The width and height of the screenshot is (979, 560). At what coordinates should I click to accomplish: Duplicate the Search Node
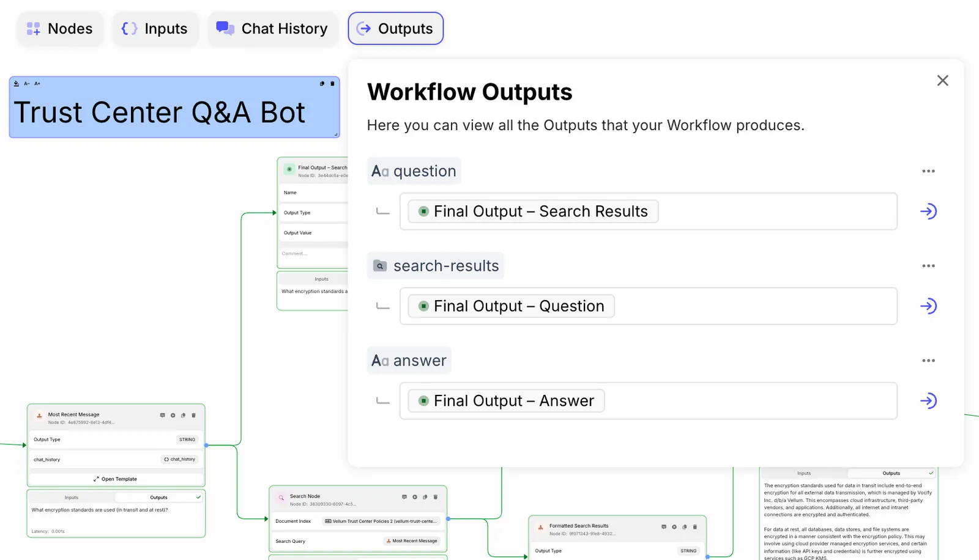click(x=425, y=497)
